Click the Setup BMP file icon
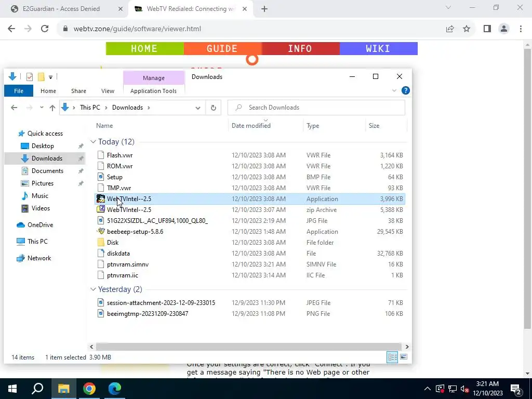The width and height of the screenshot is (532, 399). point(101,177)
